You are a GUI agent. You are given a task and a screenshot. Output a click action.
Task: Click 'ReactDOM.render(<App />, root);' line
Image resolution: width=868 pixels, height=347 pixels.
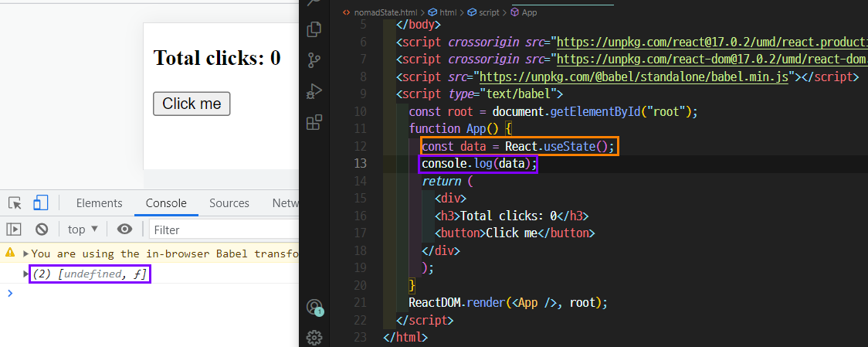[508, 303]
